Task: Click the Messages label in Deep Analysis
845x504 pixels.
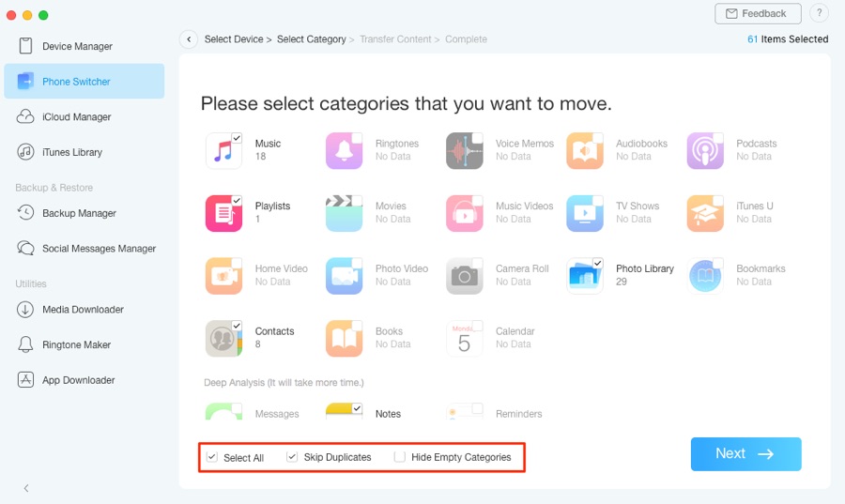Action: pos(277,414)
